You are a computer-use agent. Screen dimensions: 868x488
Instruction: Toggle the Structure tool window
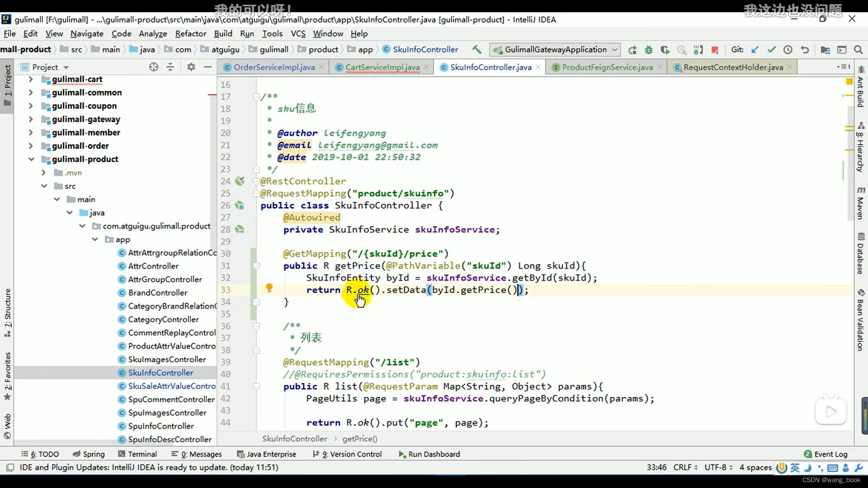coord(8,313)
